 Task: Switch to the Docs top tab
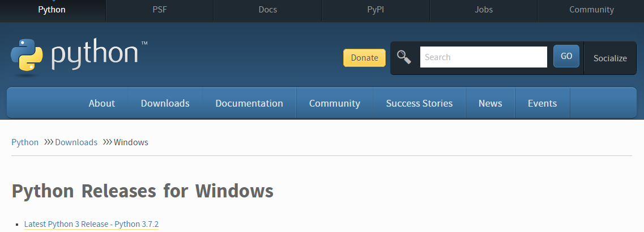pos(268,10)
